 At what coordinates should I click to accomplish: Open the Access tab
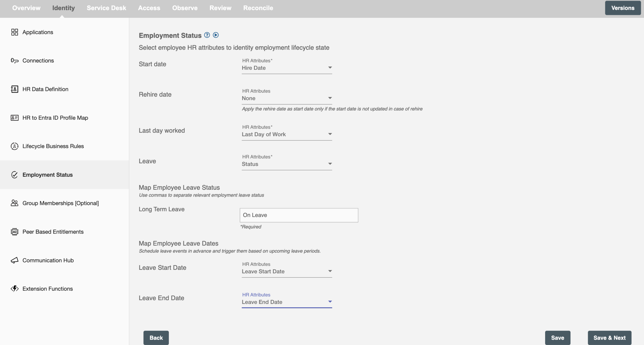149,8
